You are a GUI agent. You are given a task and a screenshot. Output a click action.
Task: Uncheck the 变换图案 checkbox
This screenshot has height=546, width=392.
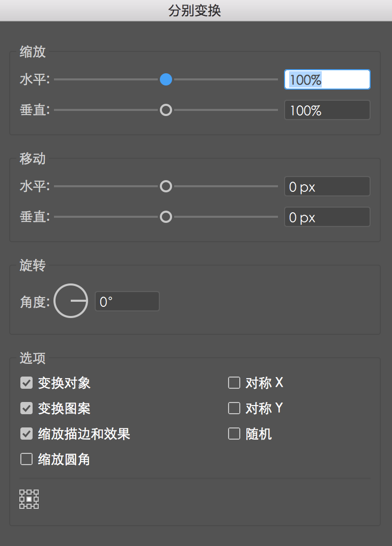[x=26, y=408]
